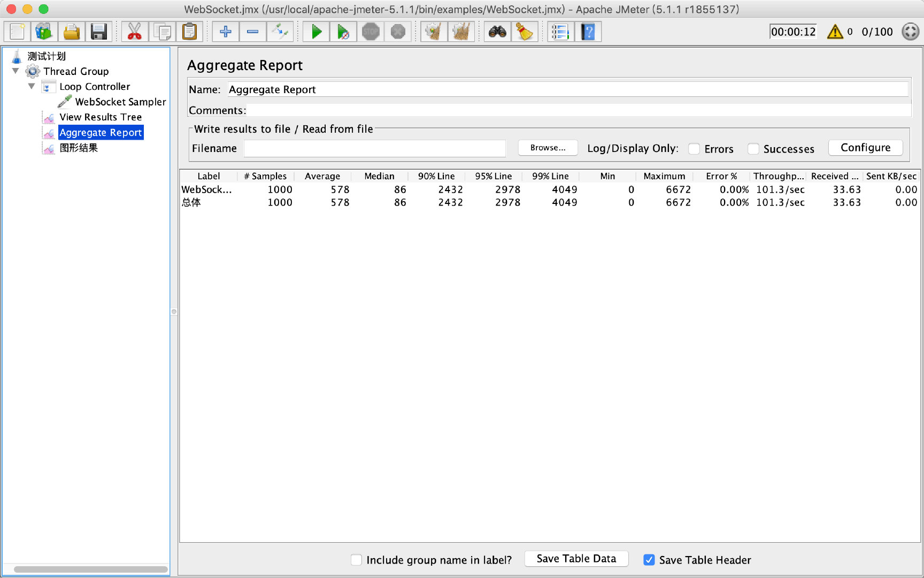
Task: Click the Cut scissors icon
Action: (x=135, y=32)
